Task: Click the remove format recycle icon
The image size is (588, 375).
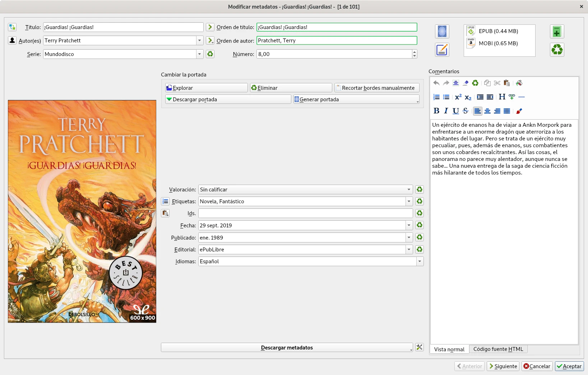Action: [x=557, y=50]
